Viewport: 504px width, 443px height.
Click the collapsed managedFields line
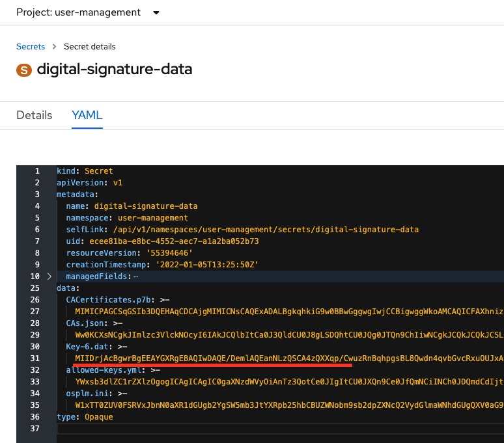pos(280,276)
